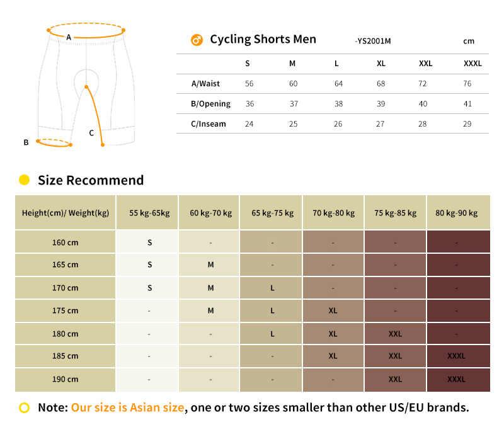Click the 55 kg-65kg weight header
Screen dimensions: 504x444
tap(149, 213)
